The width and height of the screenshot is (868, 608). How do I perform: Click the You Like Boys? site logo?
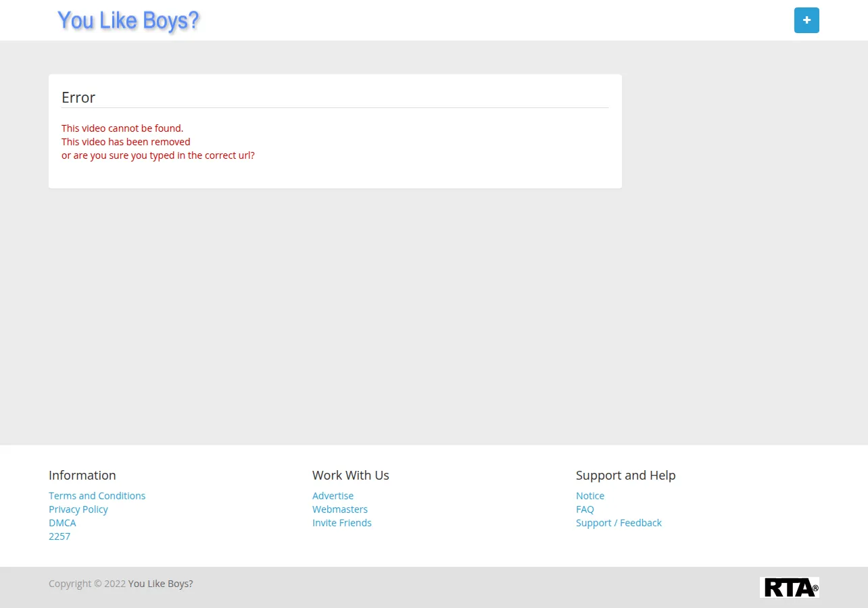point(128,21)
